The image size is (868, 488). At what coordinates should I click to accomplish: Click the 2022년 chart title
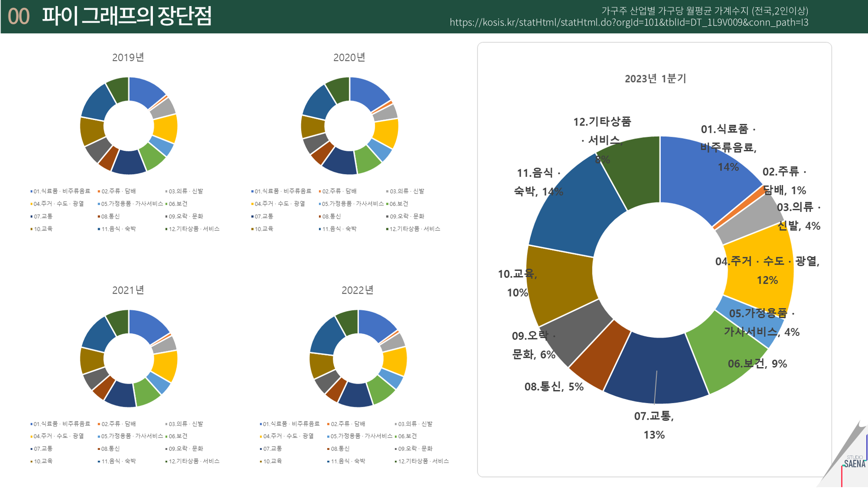pyautogui.click(x=357, y=290)
